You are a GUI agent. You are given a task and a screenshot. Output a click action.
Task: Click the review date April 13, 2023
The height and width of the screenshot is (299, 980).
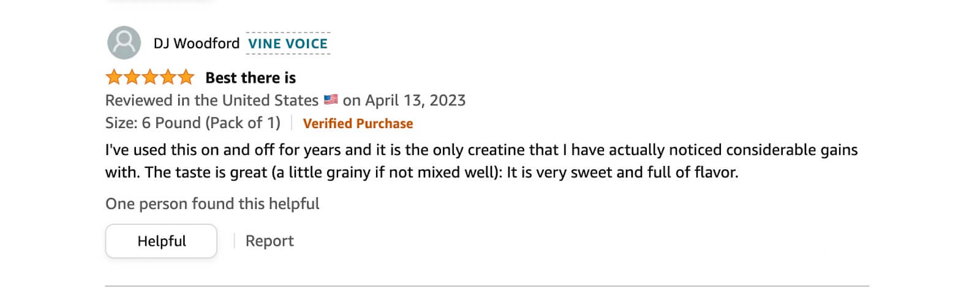pos(415,100)
